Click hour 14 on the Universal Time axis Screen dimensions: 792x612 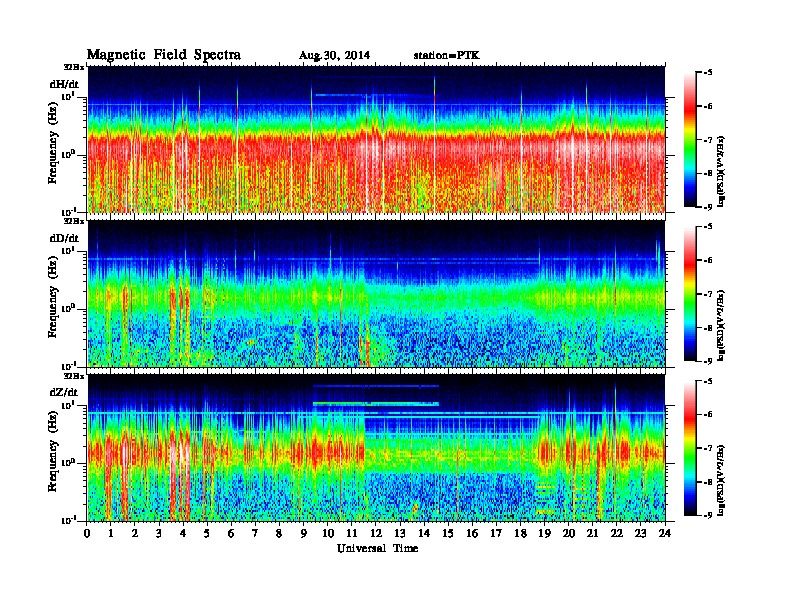tap(424, 534)
